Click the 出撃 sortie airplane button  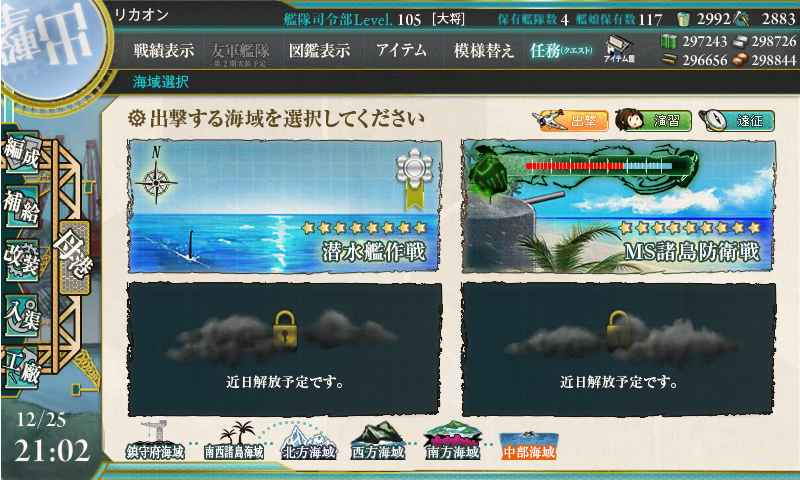point(570,120)
